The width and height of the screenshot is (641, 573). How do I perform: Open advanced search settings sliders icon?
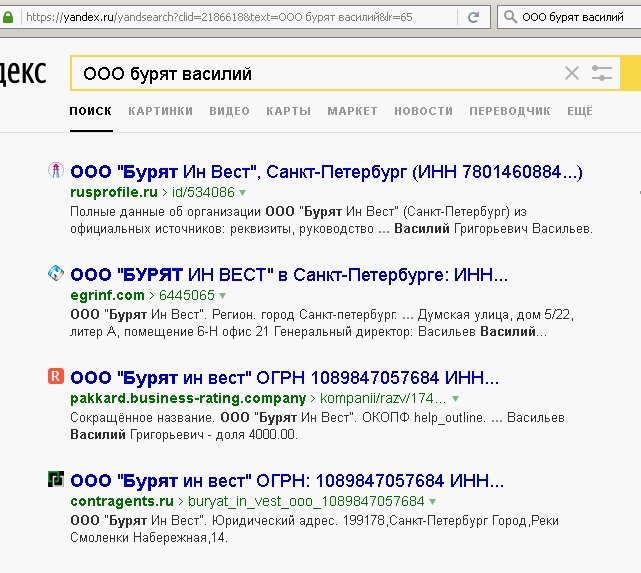click(x=602, y=74)
